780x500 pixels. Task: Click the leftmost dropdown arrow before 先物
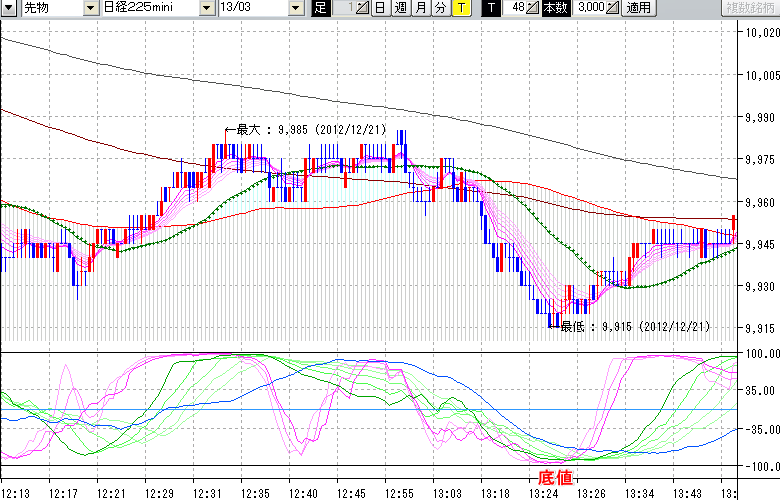9,8
